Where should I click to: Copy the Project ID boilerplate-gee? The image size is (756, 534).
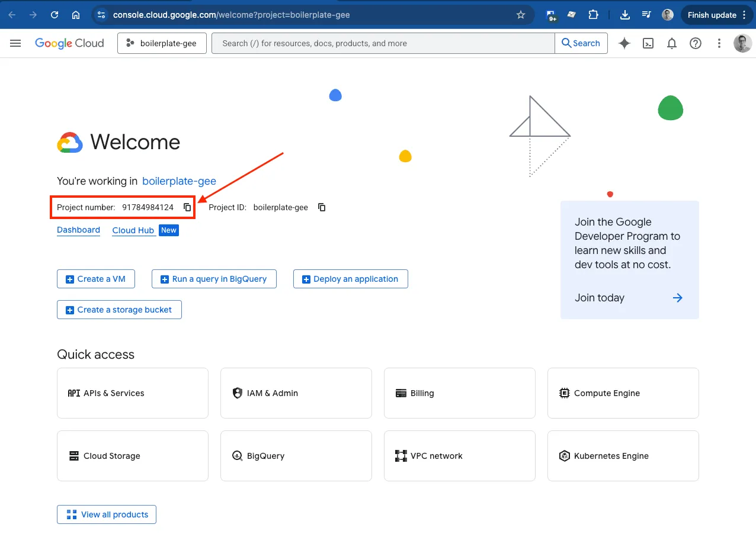(x=321, y=207)
